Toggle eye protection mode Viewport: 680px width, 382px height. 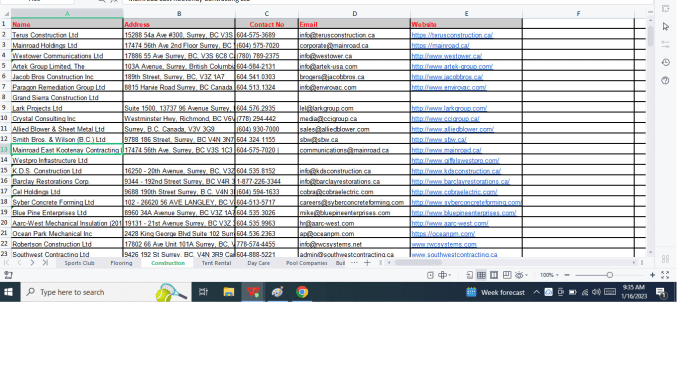pyautogui.click(x=519, y=275)
